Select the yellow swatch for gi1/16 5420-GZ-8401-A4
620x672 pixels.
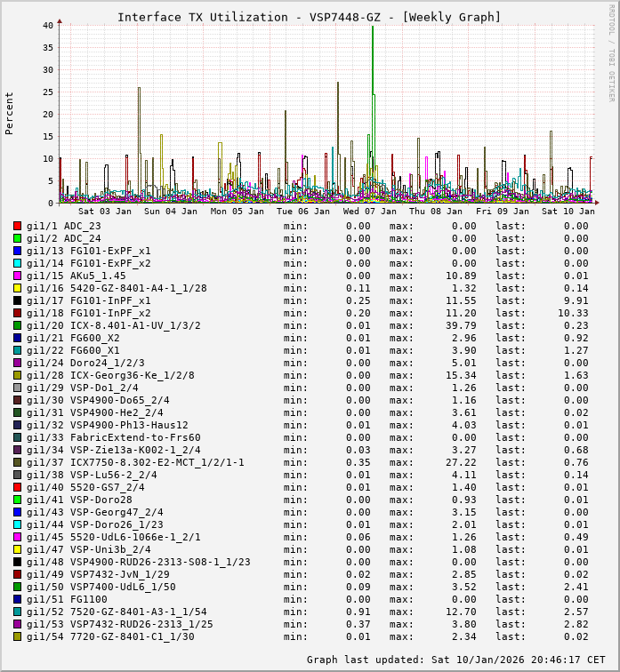coord(17,288)
